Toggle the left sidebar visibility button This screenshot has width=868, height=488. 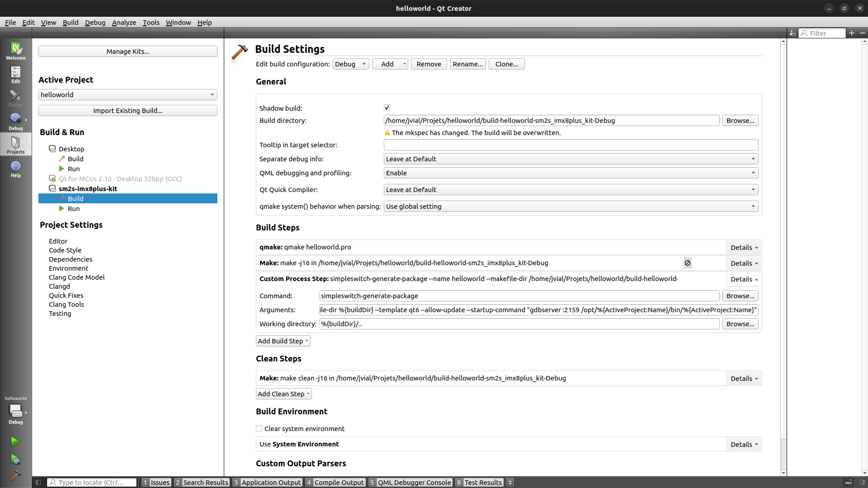click(x=38, y=482)
